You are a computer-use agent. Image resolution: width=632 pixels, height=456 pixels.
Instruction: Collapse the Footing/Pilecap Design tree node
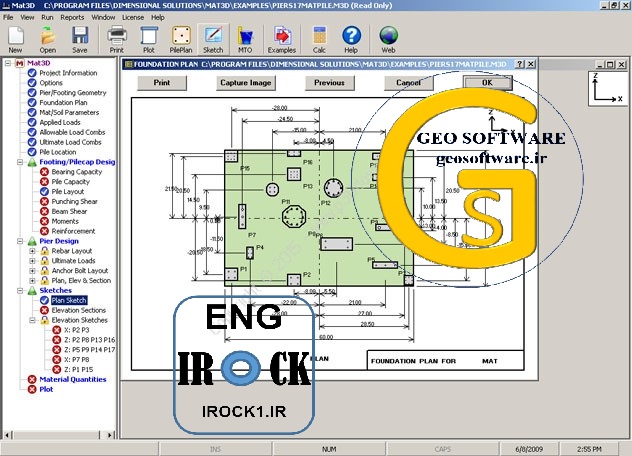point(20,162)
